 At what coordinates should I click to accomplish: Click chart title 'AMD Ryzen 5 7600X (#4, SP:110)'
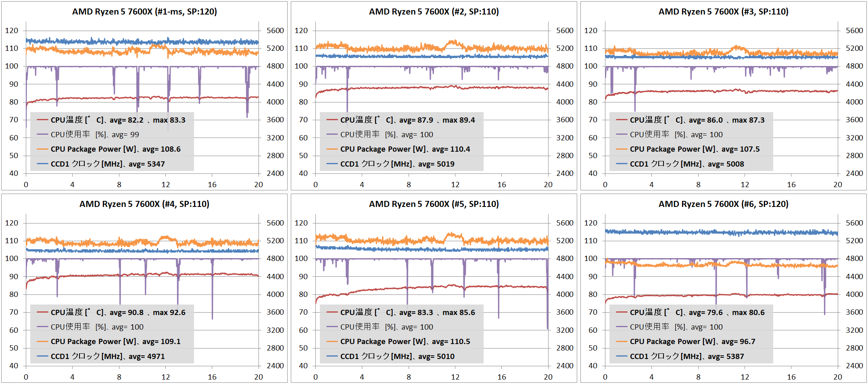[x=144, y=204]
